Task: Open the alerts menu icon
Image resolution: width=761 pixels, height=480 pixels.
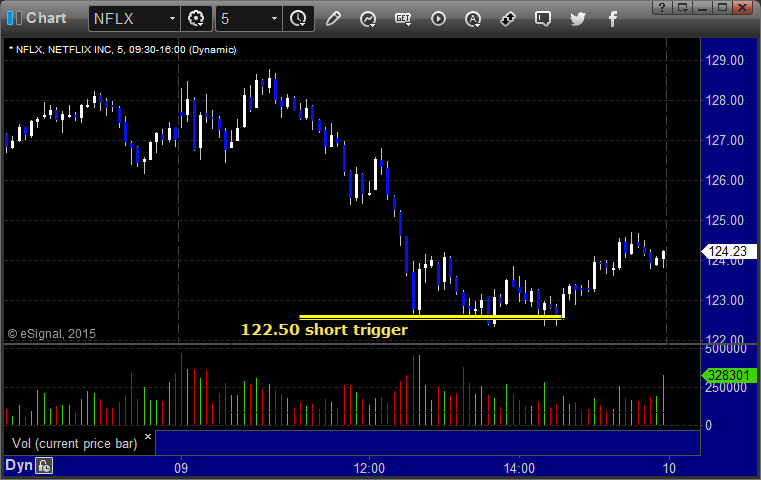Action: point(473,19)
